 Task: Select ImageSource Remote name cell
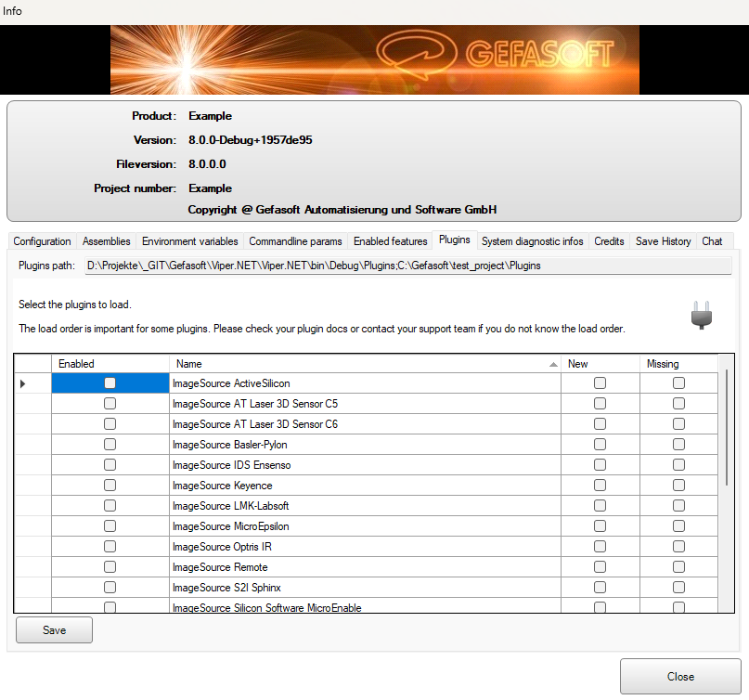coord(366,567)
